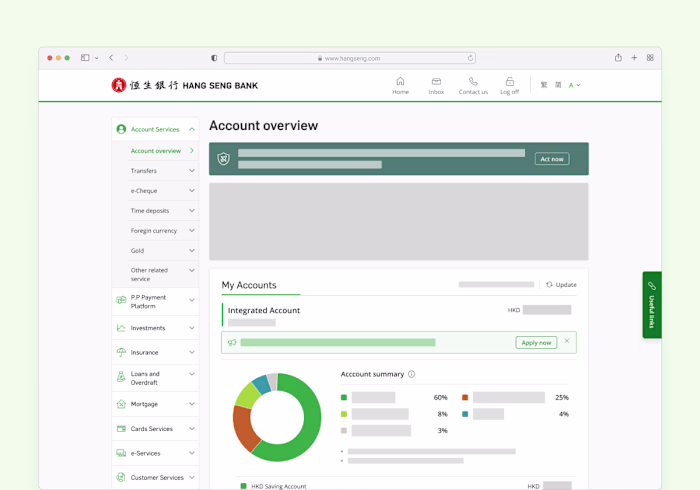The width and height of the screenshot is (700, 490).
Task: Expand the Investments section chevron
Action: pyautogui.click(x=192, y=328)
